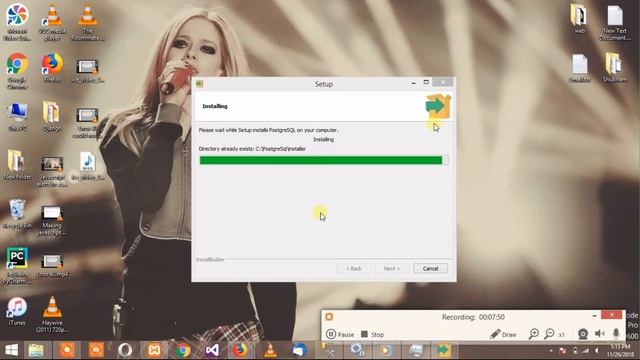Select the Shubham folder on desktop
640x360 pixels.
[615, 68]
